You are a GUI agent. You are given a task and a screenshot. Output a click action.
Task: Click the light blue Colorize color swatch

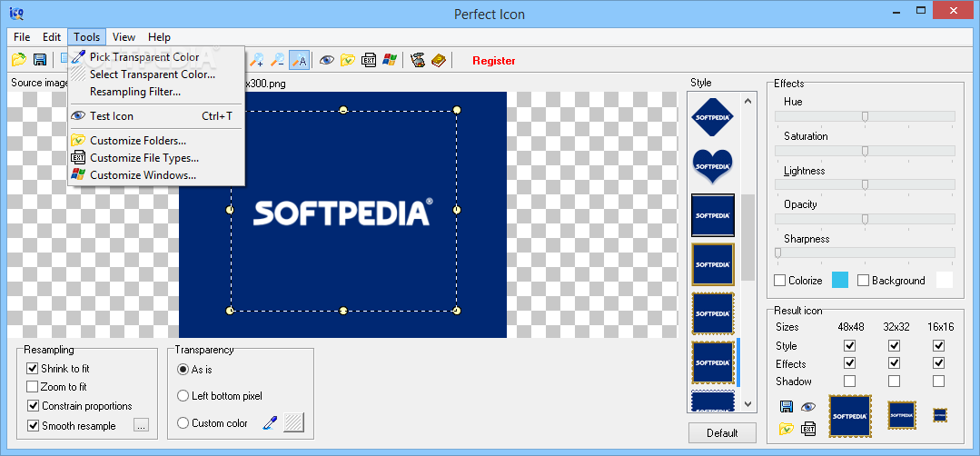(x=840, y=281)
